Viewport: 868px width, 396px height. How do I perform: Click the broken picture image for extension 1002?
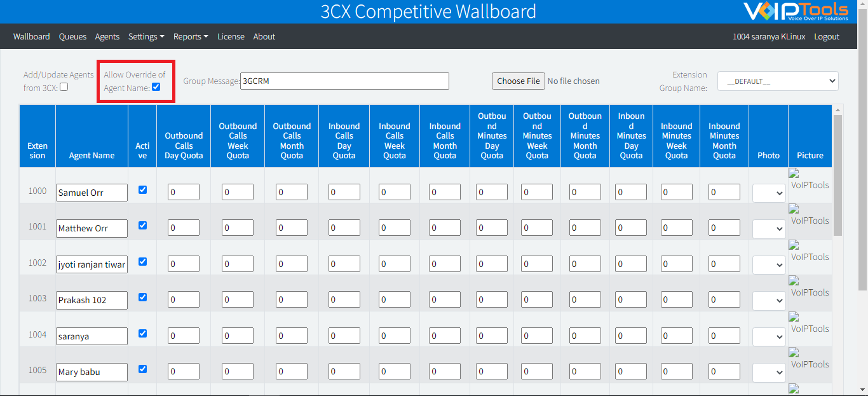809,252
